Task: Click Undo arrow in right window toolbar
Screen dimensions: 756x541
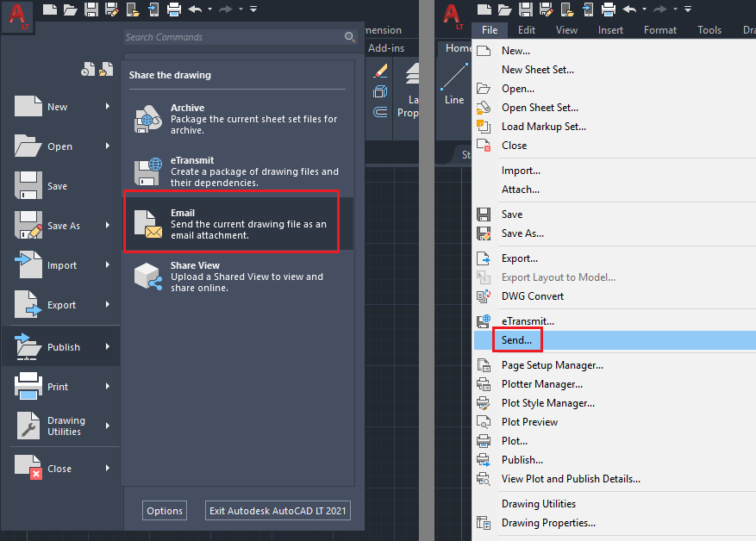Action: [629, 9]
